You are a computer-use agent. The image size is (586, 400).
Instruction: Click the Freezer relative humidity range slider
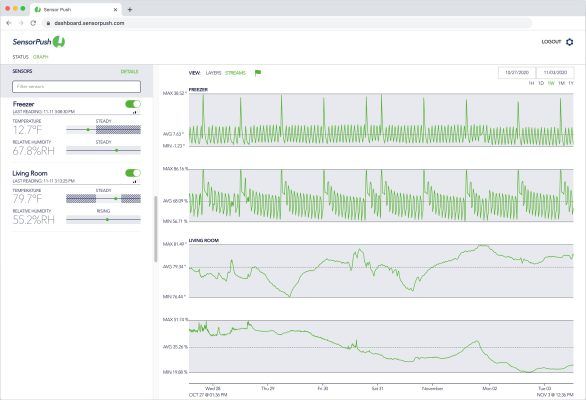[x=104, y=150]
